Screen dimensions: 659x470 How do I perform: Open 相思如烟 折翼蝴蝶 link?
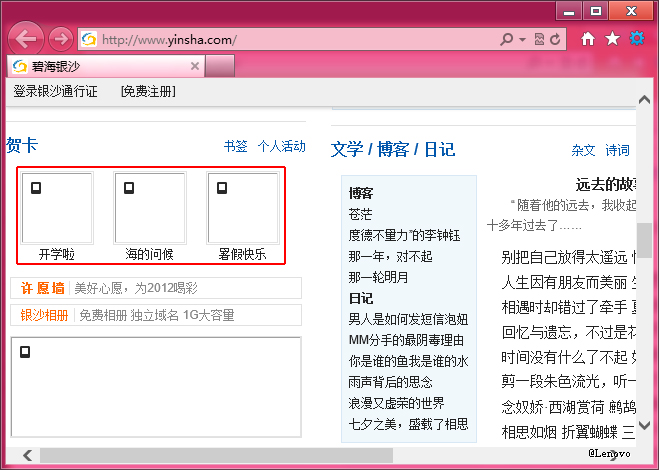[x=559, y=432]
